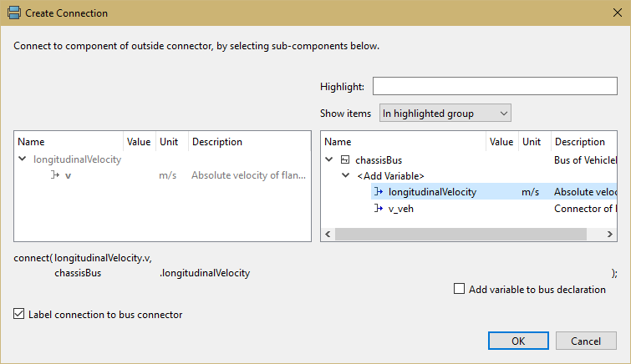Image resolution: width=631 pixels, height=364 pixels.
Task: Click the chassisBus bus connector icon
Action: [344, 159]
